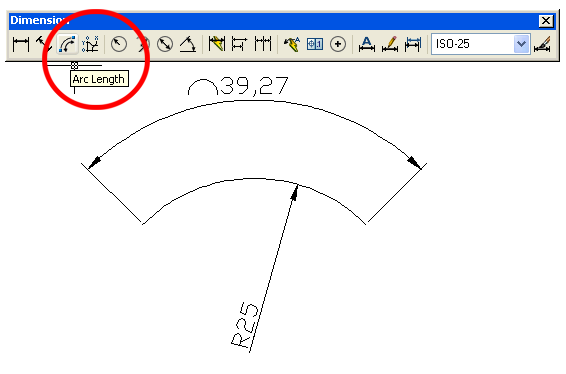
Task: Select the Continue dimension tool
Action: [263, 44]
